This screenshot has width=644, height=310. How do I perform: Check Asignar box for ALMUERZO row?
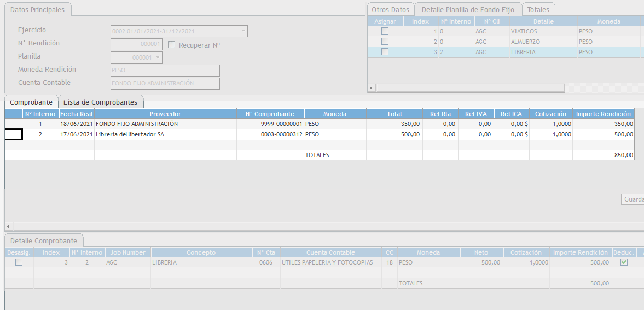[x=385, y=42]
